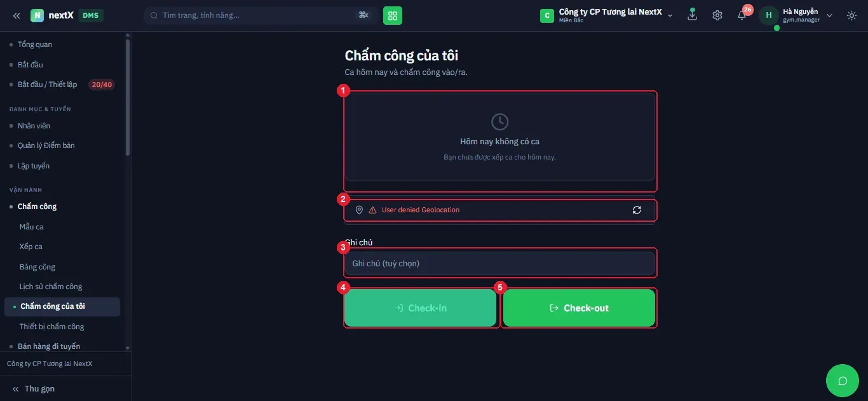This screenshot has height=401, width=868.
Task: Collapse sidebar with top-left double chevron
Action: (x=17, y=15)
